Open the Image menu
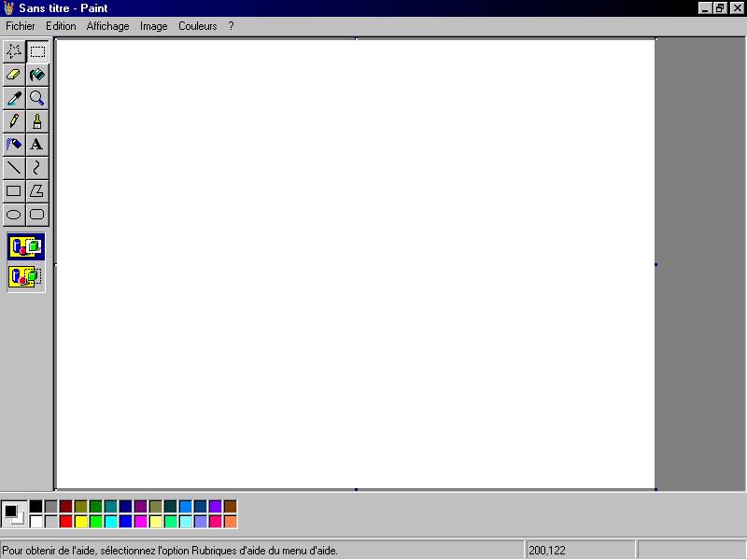This screenshot has width=747, height=560. click(154, 26)
